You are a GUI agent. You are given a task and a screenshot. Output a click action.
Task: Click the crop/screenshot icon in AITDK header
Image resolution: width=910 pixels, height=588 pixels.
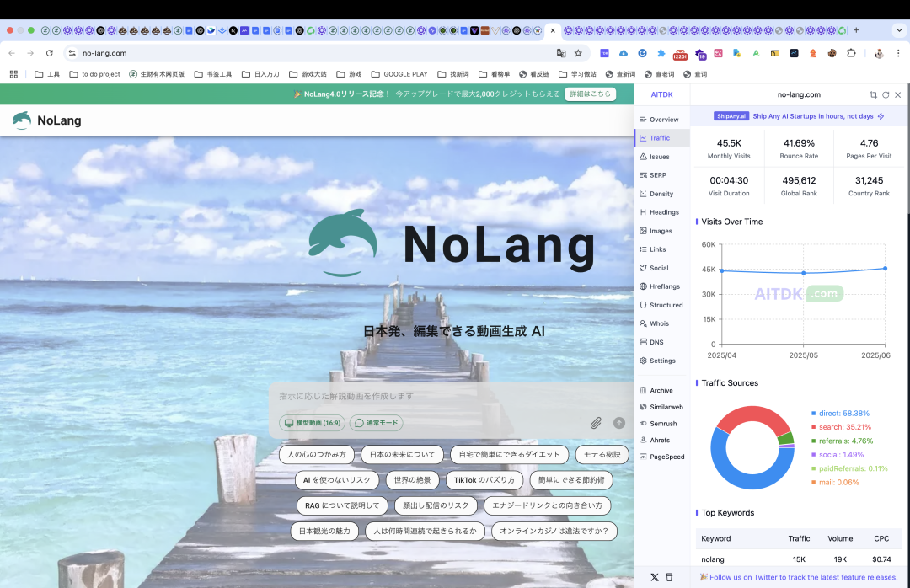(x=874, y=94)
